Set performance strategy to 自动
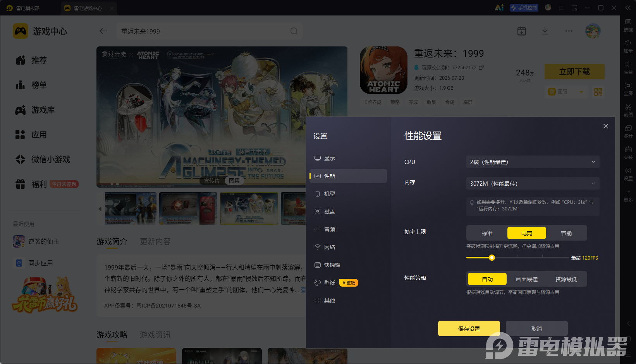 [487, 279]
